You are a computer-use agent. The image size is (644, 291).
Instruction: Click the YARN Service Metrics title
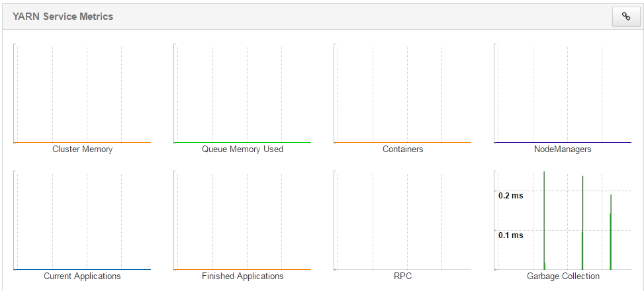click(x=63, y=17)
